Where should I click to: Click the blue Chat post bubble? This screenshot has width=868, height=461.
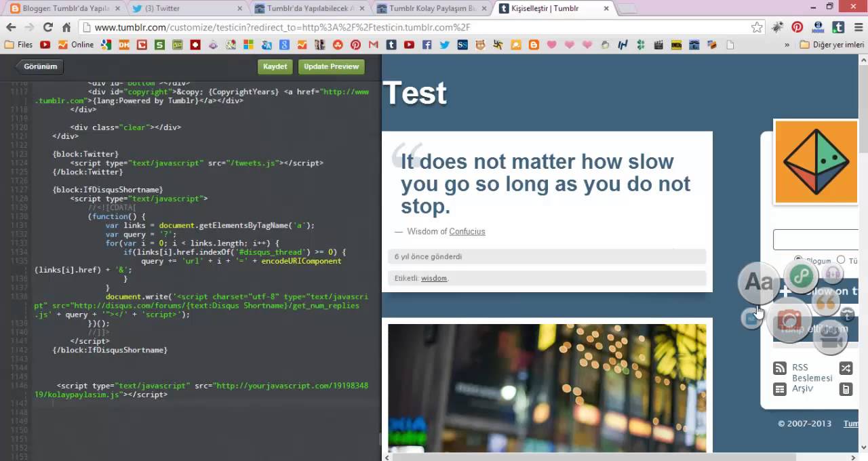[751, 317]
